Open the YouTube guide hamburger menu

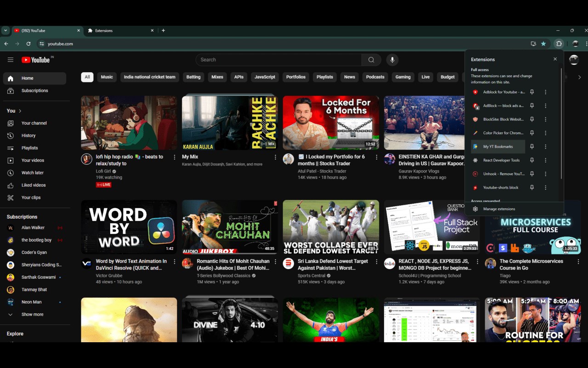tap(11, 60)
